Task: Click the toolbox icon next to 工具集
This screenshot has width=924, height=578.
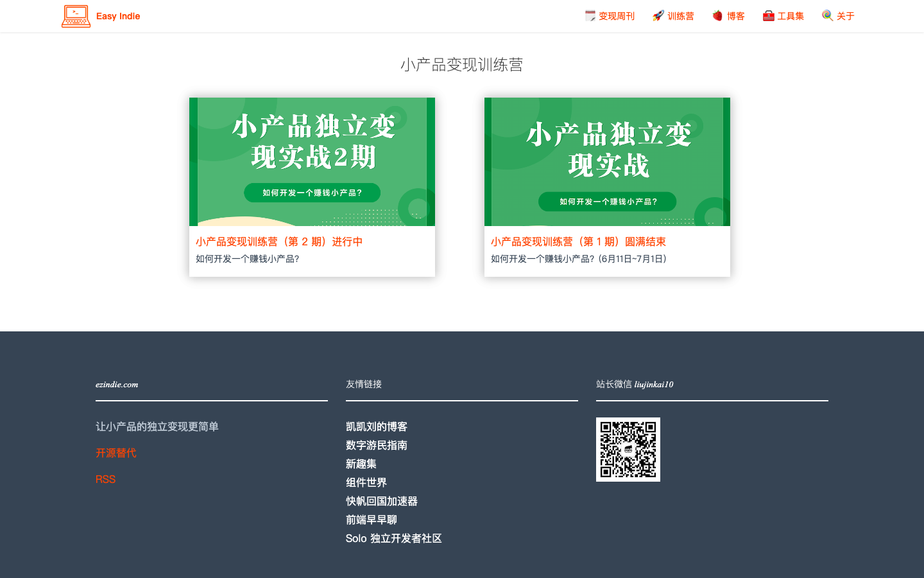Action: pos(767,15)
